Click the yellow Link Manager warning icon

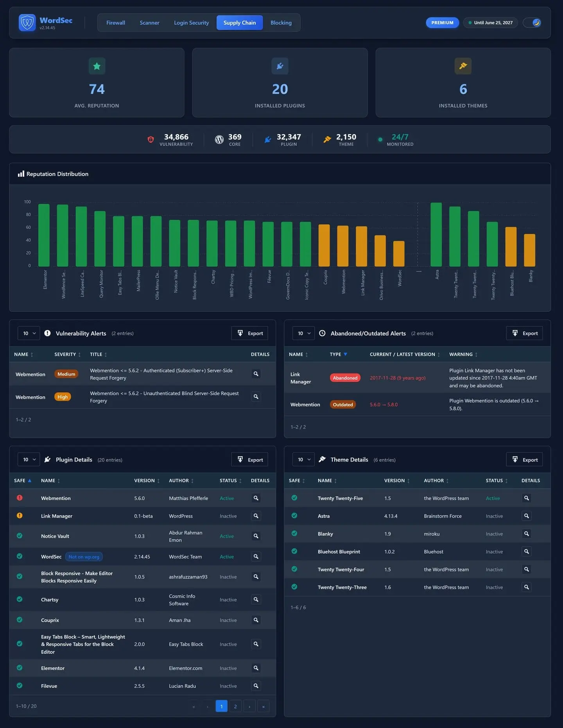(x=20, y=516)
